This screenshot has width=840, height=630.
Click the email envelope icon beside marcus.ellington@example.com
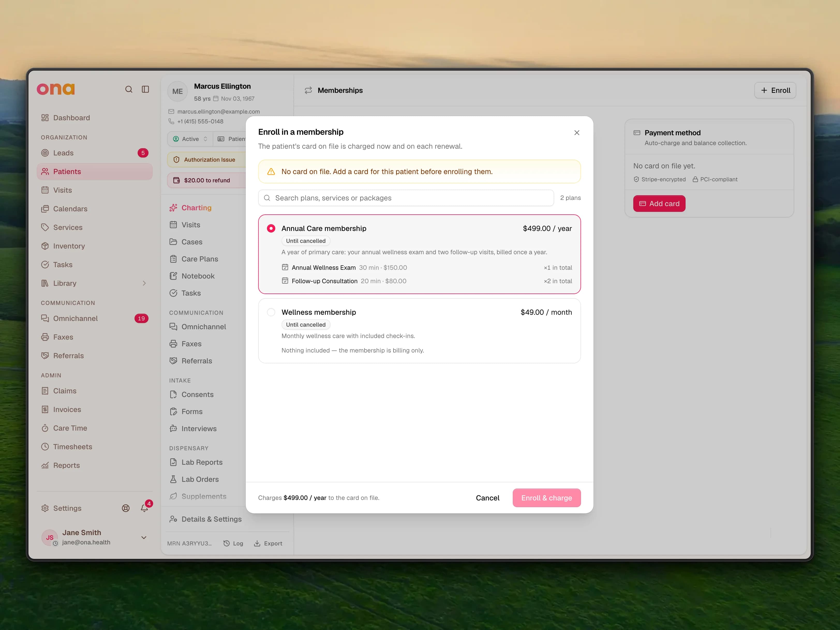click(x=171, y=111)
